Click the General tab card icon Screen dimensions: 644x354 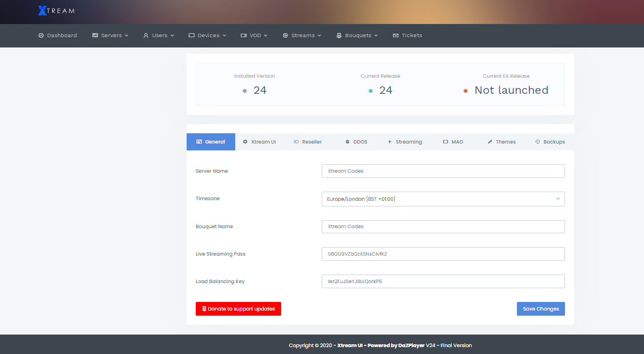(199, 141)
